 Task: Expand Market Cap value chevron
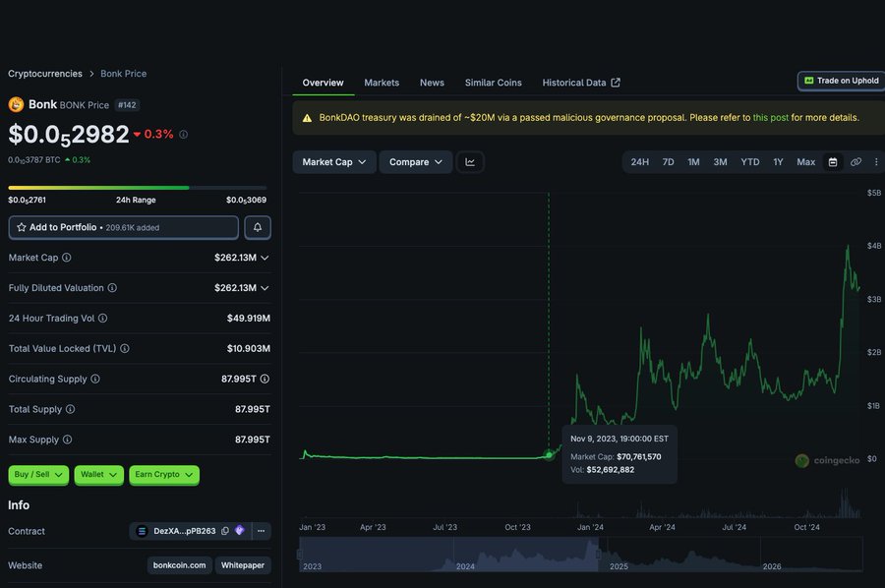(x=265, y=258)
